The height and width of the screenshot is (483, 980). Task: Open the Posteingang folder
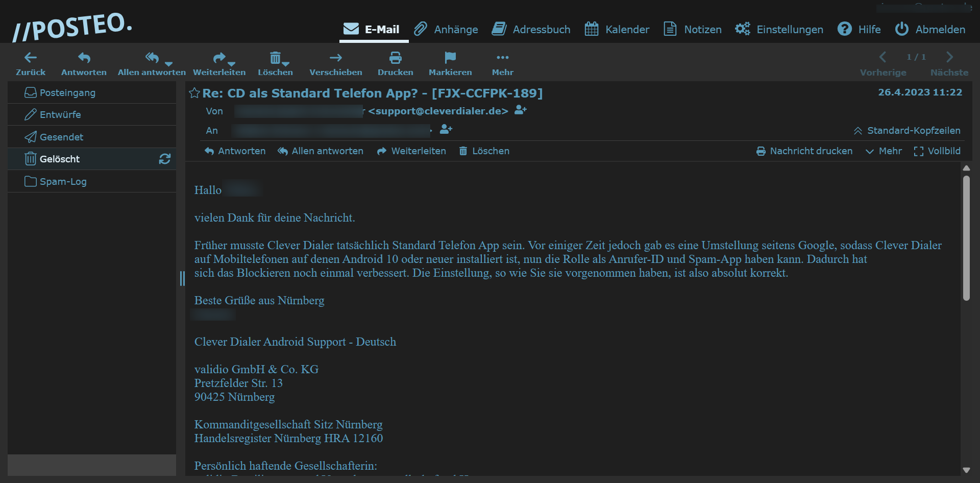pos(67,93)
